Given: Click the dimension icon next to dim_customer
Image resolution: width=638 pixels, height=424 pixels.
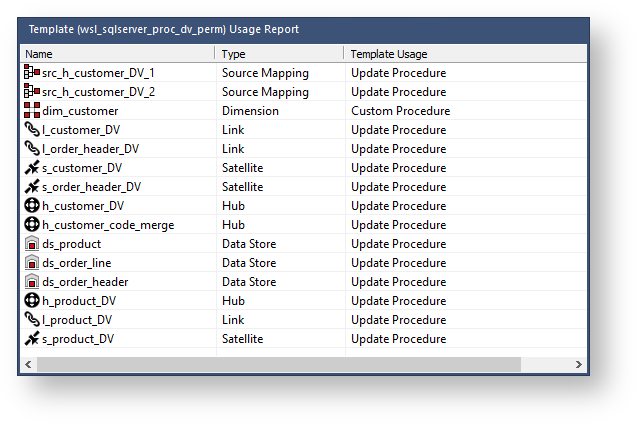Looking at the screenshot, I should coord(31,111).
